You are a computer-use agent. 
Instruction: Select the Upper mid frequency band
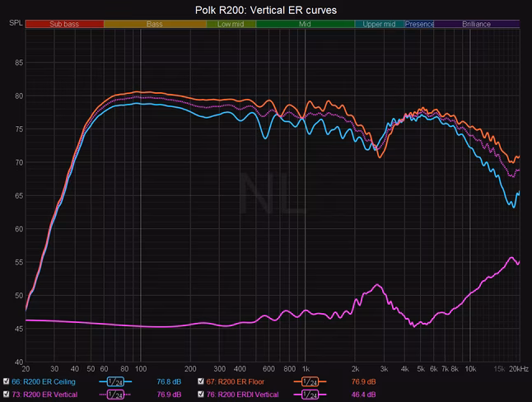coord(380,24)
